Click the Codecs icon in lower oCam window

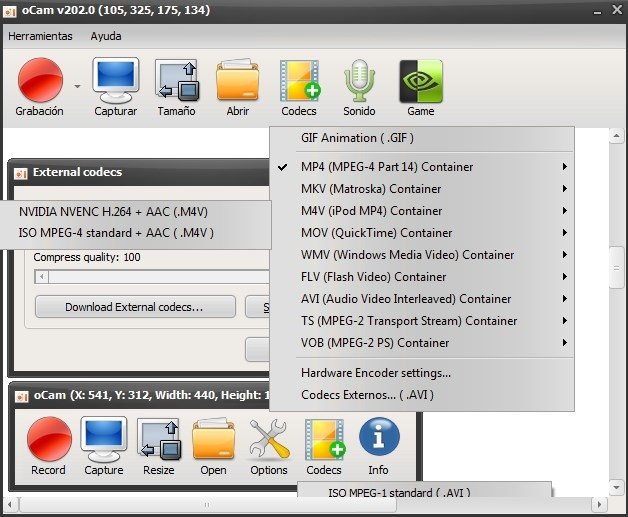pyautogui.click(x=324, y=439)
